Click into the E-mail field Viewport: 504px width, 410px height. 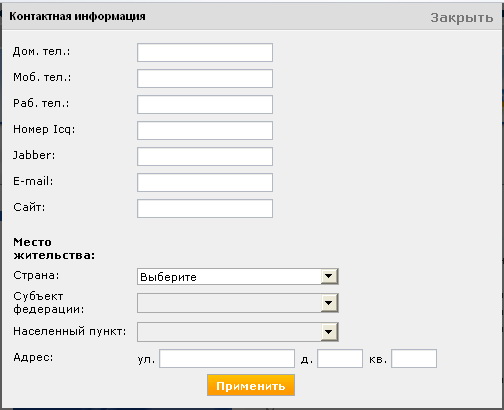(205, 182)
